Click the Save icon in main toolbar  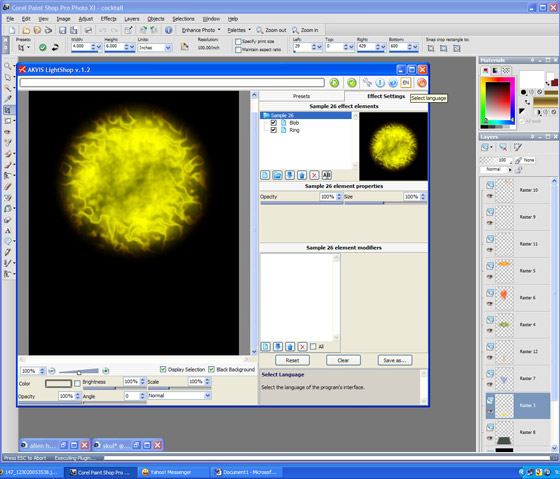pyautogui.click(x=62, y=30)
